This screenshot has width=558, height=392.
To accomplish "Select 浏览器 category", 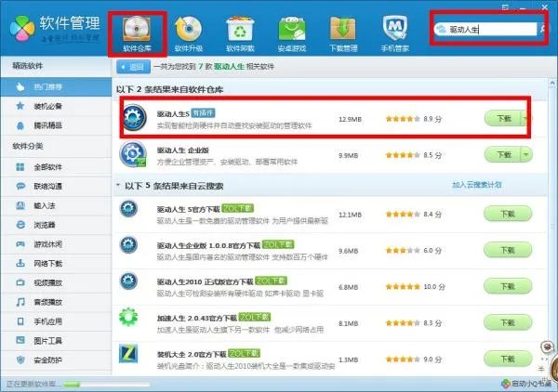I will (x=56, y=225).
